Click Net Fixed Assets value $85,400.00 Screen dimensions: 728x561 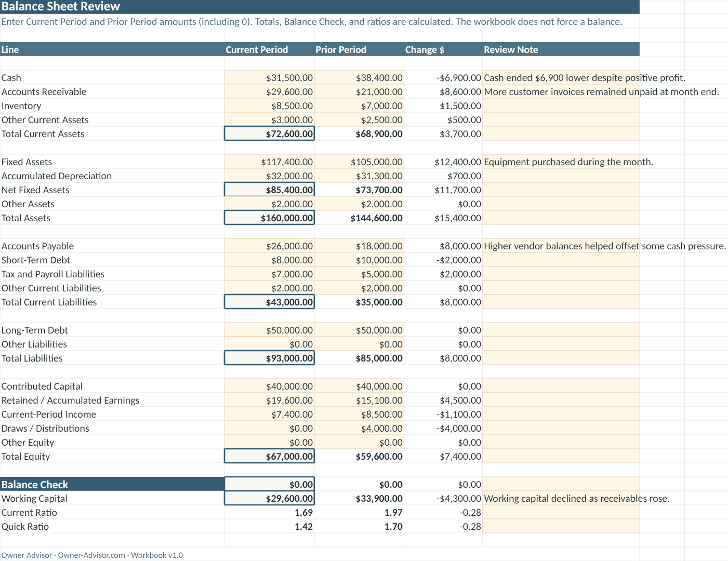tap(269, 190)
